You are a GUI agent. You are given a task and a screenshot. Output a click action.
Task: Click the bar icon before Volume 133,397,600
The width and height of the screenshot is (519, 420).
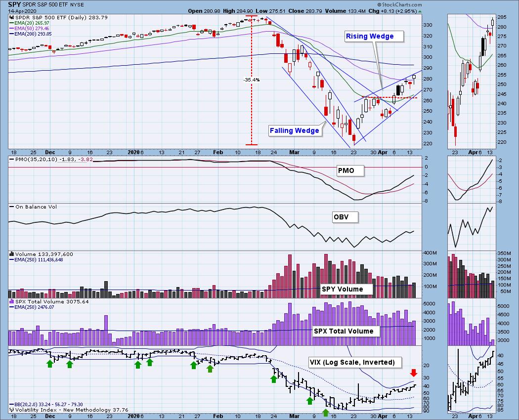pyautogui.click(x=11, y=254)
